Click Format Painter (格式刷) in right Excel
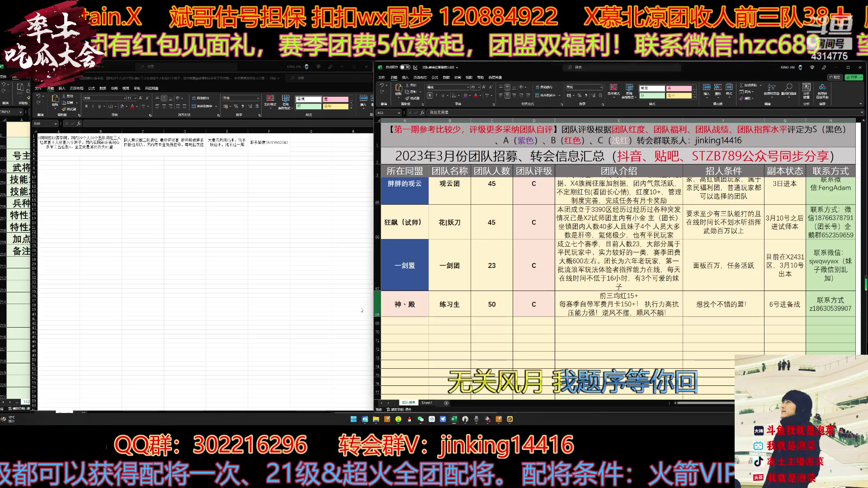Viewport: 868px width, 488px height. (x=412, y=98)
